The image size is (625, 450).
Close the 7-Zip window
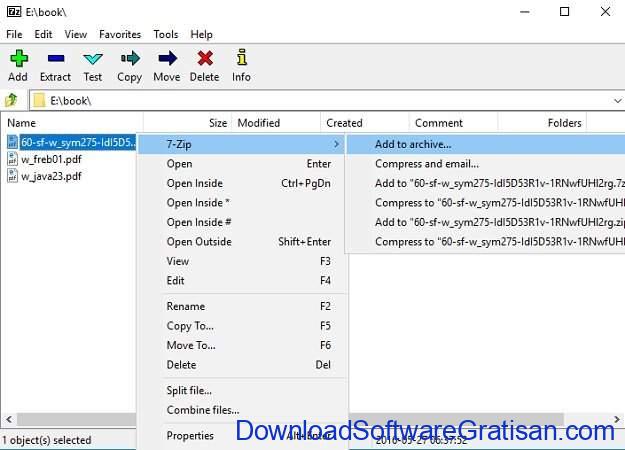click(605, 12)
